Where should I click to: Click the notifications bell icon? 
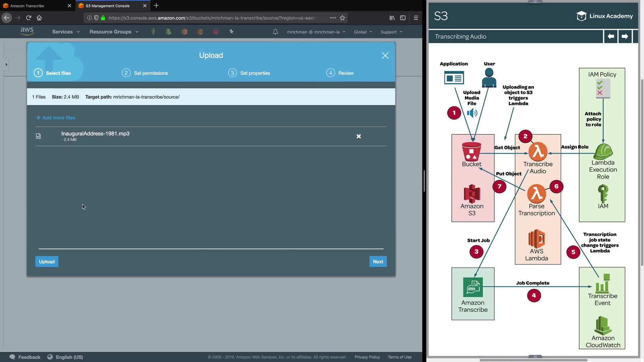point(275,32)
